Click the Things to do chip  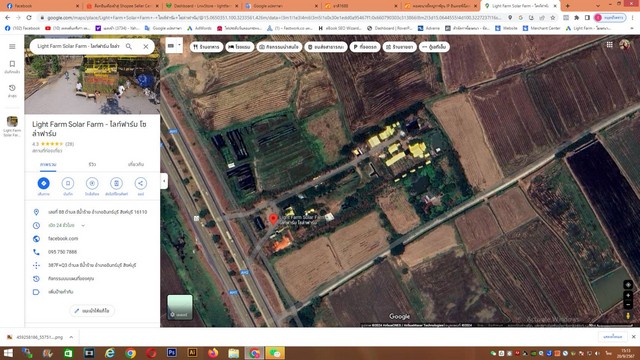279,47
